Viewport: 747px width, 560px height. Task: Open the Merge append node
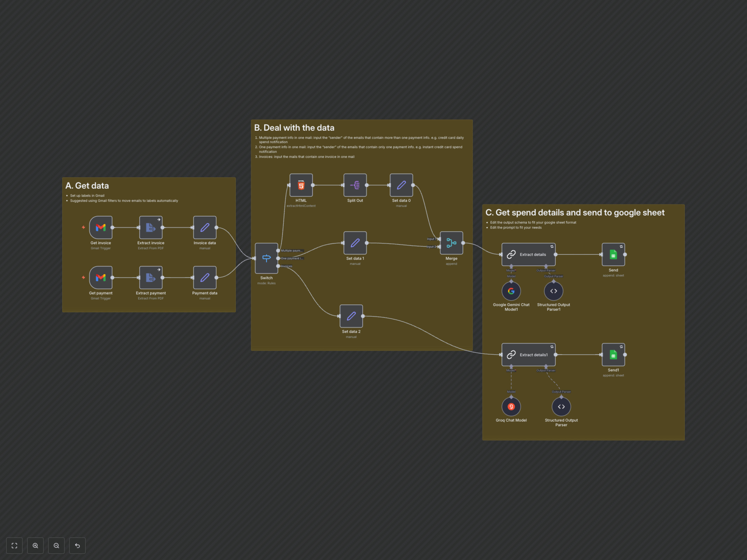[452, 243]
